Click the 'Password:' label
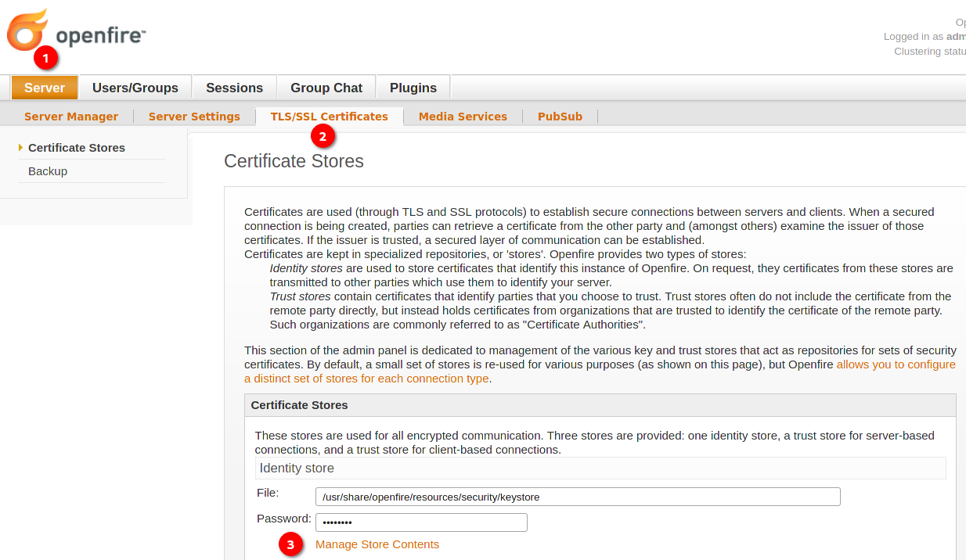This screenshot has width=966, height=560. pyautogui.click(x=284, y=519)
